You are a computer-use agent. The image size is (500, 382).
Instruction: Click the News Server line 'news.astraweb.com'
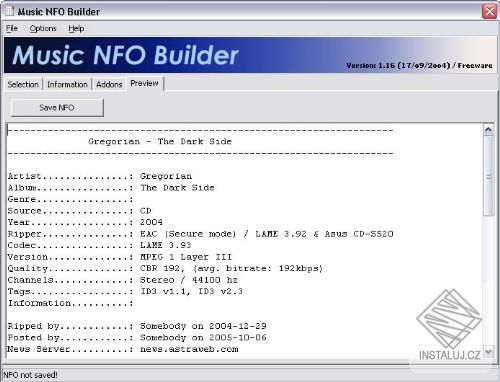coord(123,349)
